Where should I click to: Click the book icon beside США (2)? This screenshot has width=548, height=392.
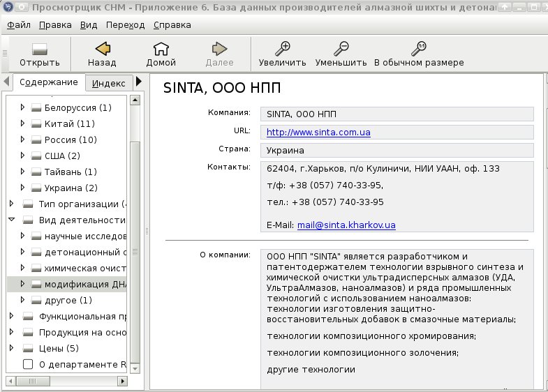click(x=36, y=156)
